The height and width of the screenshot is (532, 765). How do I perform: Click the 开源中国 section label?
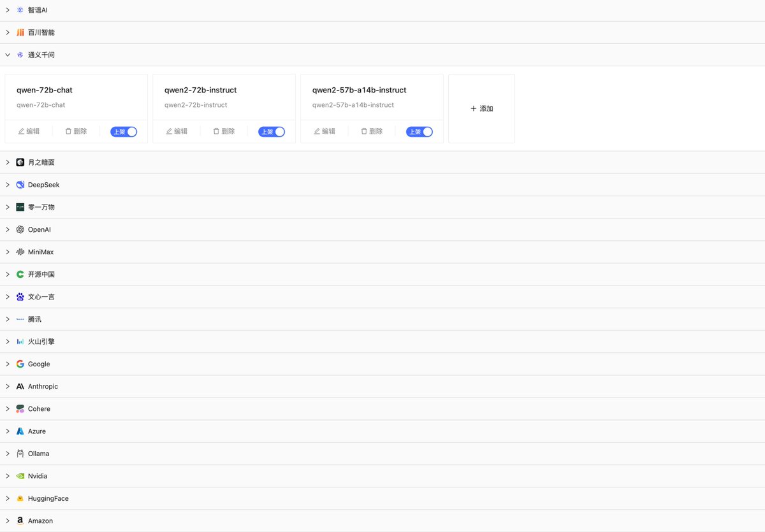pos(41,275)
